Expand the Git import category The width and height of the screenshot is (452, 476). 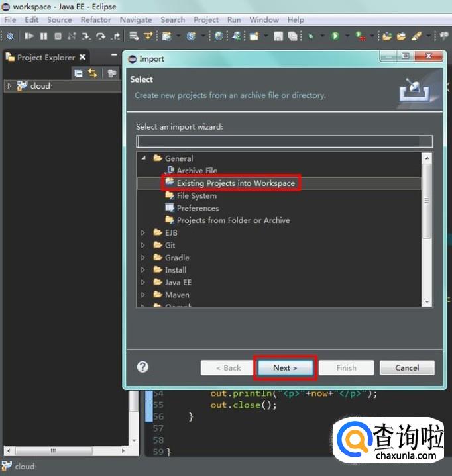(143, 245)
